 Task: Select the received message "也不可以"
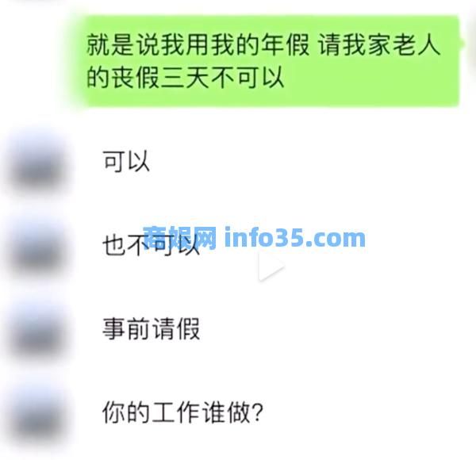[x=151, y=245]
